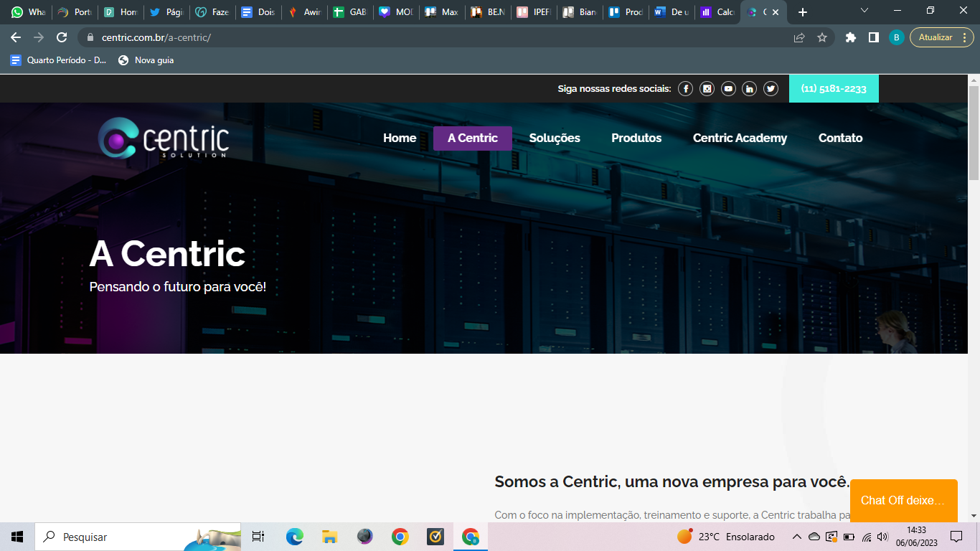Click the OneDrive cloud tray icon
The image size is (980, 551).
click(x=814, y=537)
